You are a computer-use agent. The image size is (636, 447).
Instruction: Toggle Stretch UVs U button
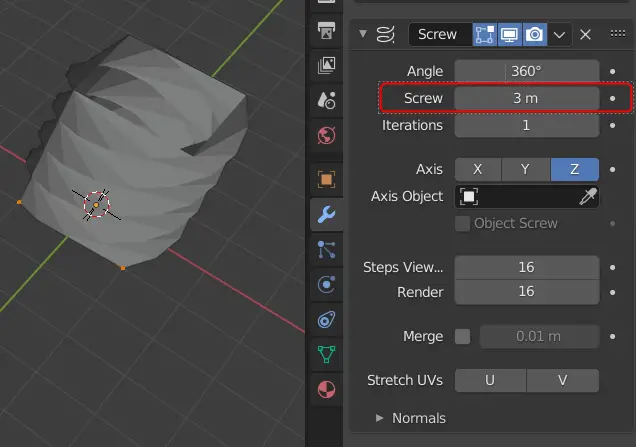pyautogui.click(x=490, y=380)
